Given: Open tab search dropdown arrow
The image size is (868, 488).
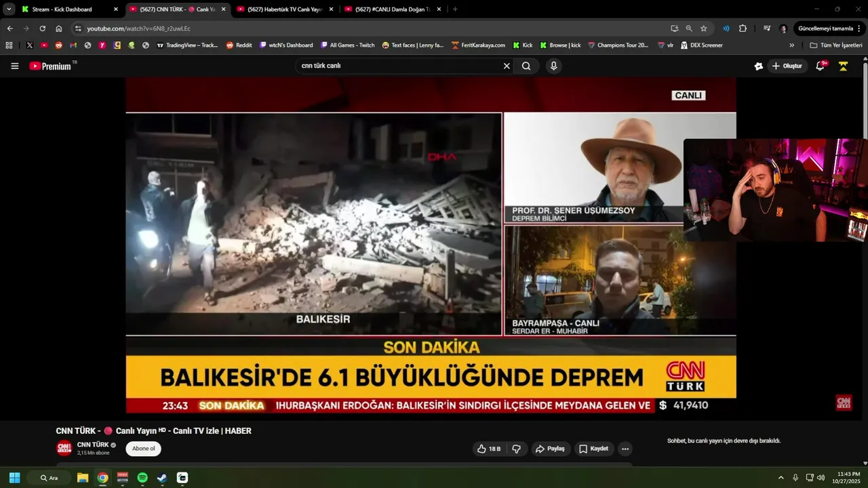Looking at the screenshot, I should coord(9,9).
